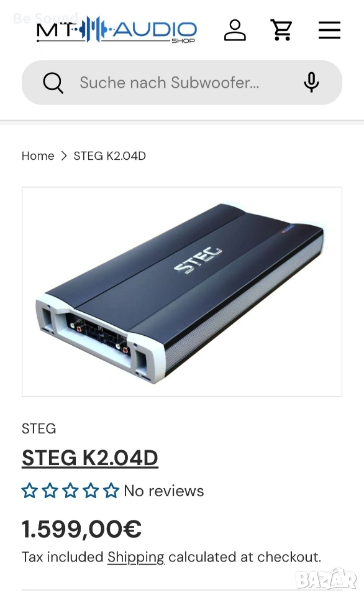Image resolution: width=364 pixels, height=597 pixels.
Task: Click the breadcrumb chevron separator
Action: [64, 155]
